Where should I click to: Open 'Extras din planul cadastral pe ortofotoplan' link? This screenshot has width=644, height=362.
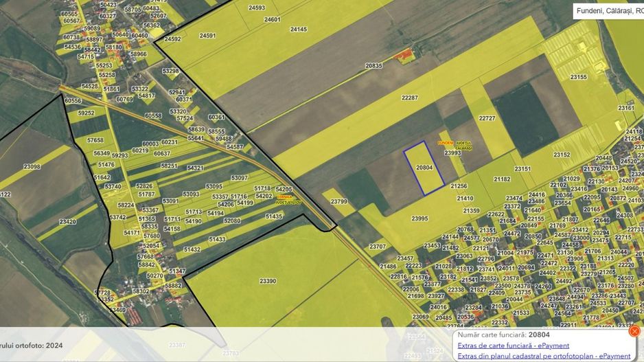(544, 356)
